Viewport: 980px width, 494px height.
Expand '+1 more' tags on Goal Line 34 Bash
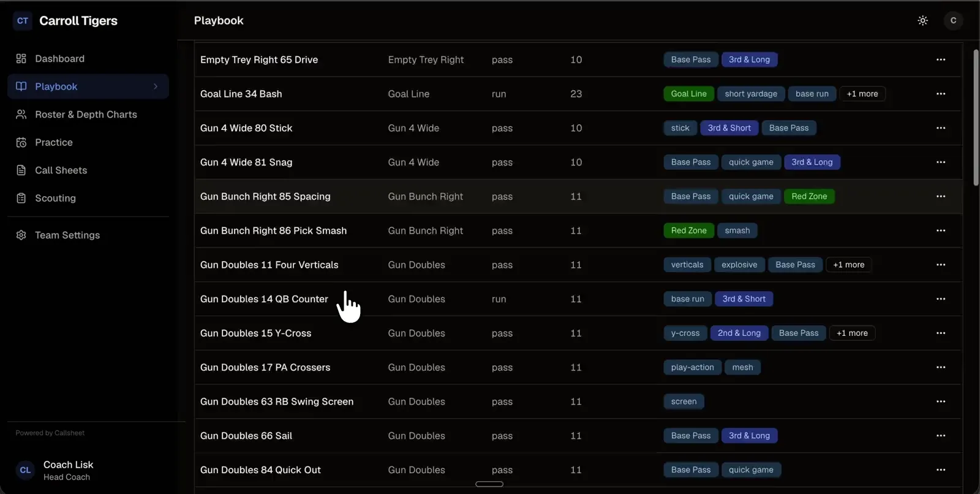pyautogui.click(x=862, y=94)
